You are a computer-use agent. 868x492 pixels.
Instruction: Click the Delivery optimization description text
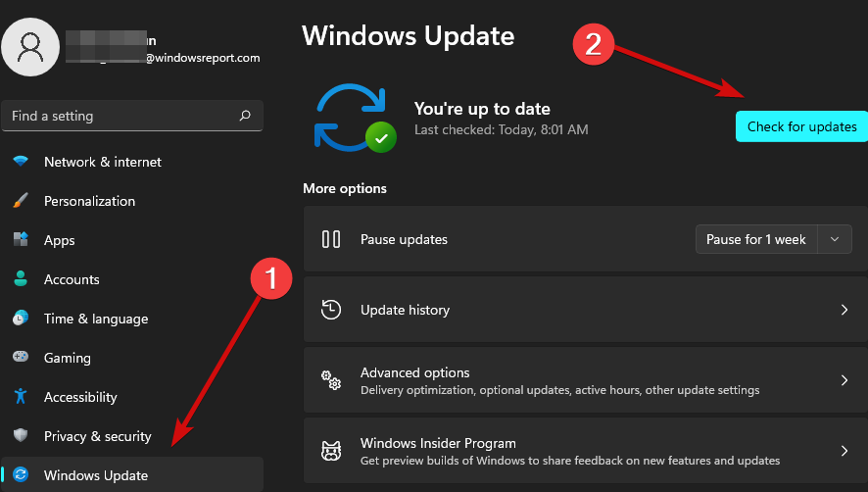click(x=559, y=390)
